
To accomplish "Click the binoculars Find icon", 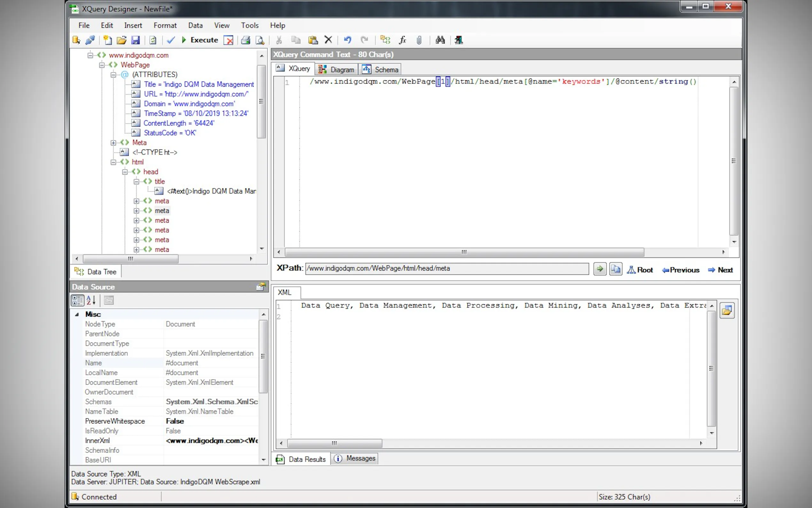I will tap(440, 40).
